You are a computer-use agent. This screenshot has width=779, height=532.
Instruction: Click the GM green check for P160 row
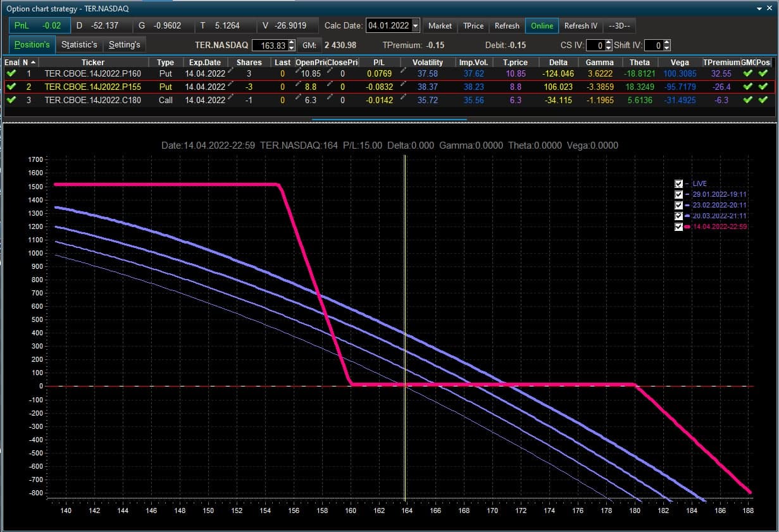tap(749, 73)
